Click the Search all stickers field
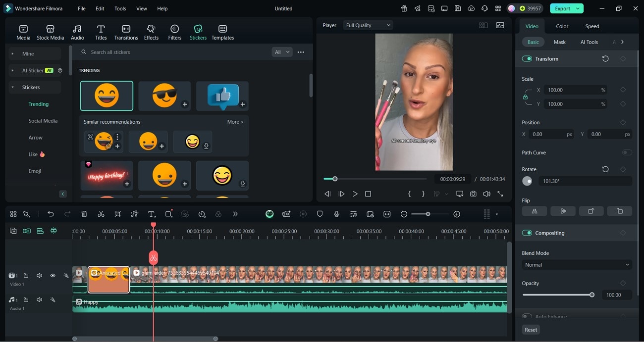 (x=173, y=52)
